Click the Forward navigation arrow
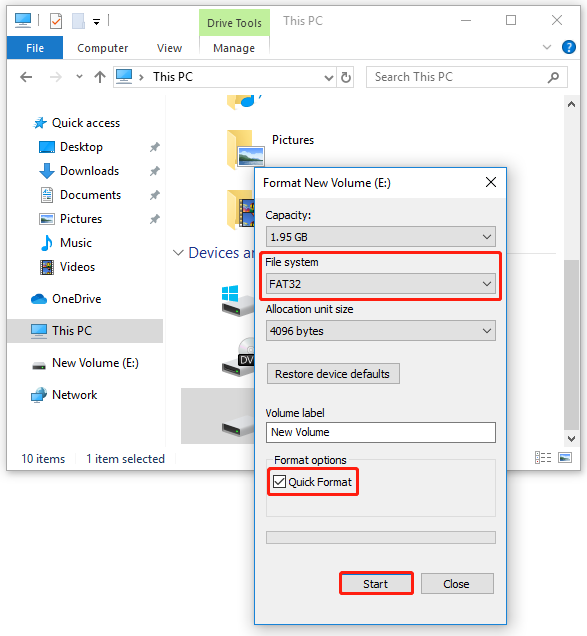 coord(56,77)
